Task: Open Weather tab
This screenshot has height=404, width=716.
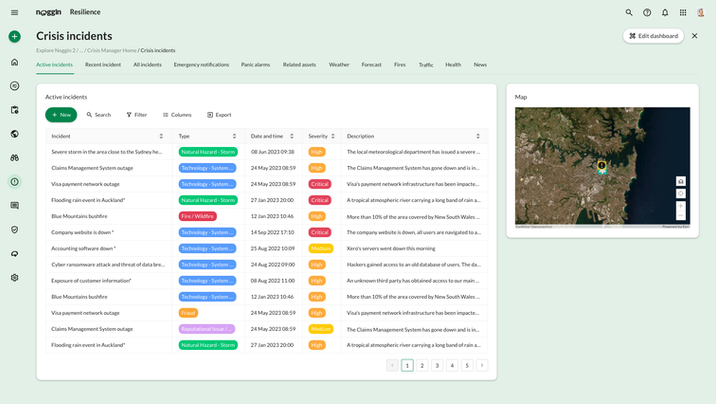Action: click(339, 65)
